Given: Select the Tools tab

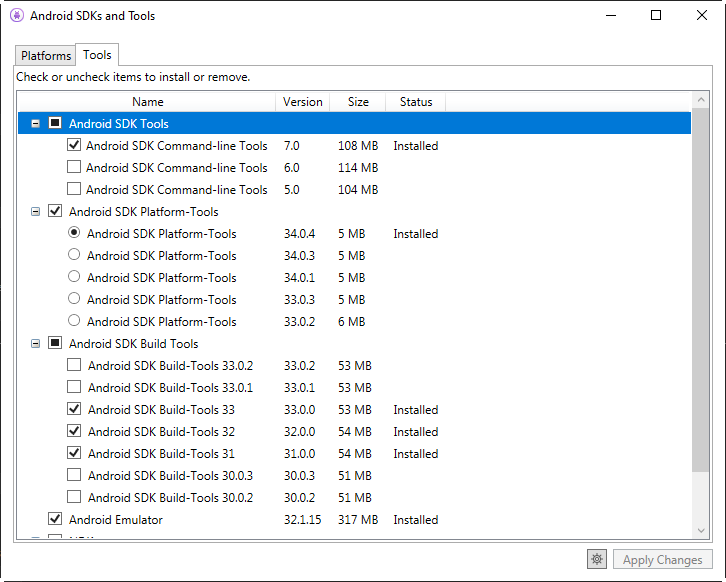Looking at the screenshot, I should point(97,55).
